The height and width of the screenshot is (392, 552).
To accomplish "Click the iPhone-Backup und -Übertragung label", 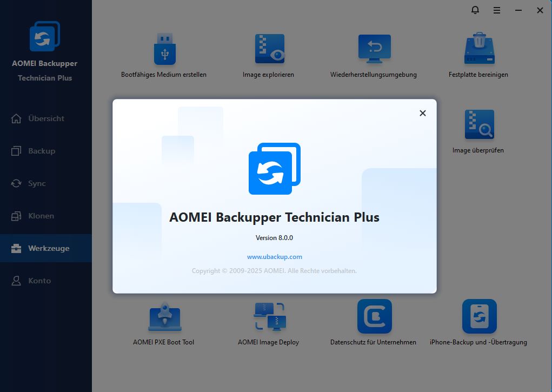I will 478,342.
